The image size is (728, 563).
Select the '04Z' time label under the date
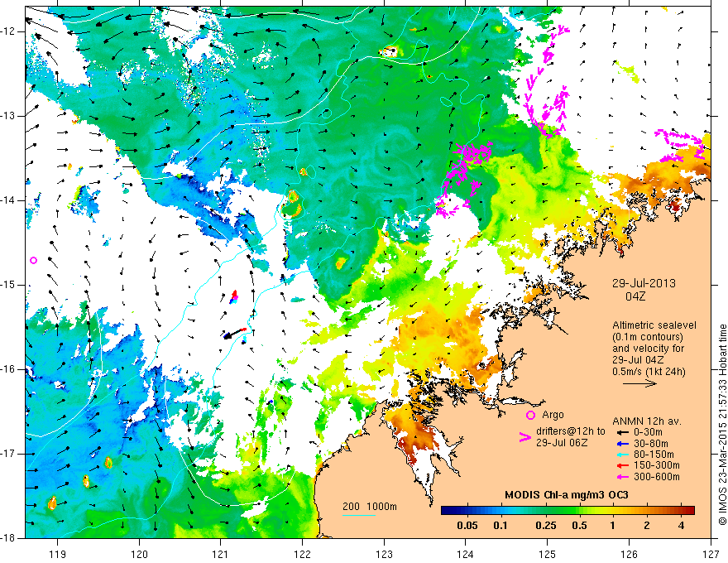coord(635,296)
